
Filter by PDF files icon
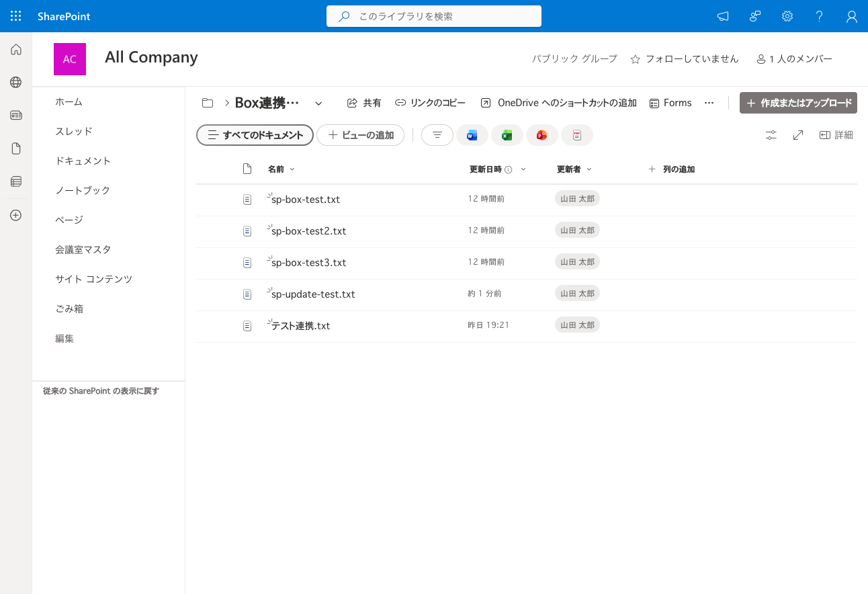click(577, 135)
